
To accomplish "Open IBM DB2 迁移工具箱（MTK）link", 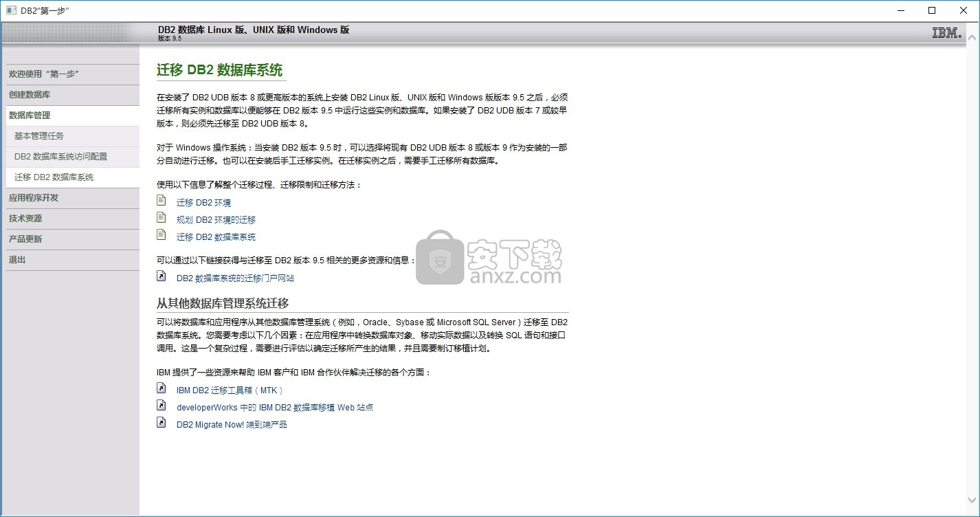I will tap(230, 390).
